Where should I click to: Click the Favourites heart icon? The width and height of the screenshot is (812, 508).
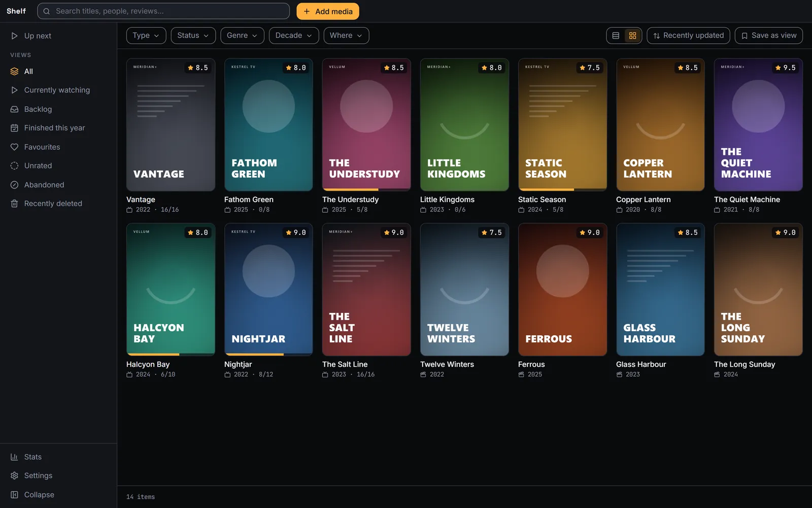point(14,147)
